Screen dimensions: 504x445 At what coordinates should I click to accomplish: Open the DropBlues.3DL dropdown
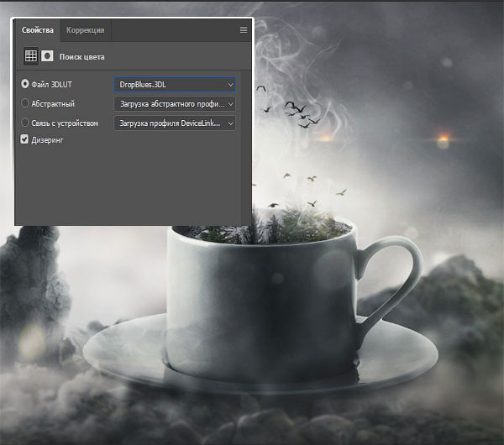click(175, 85)
